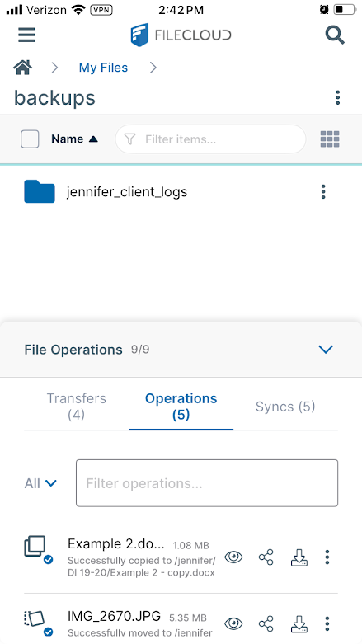The image size is (362, 644).
Task: Open the jennifer_client_logs folder
Action: (x=126, y=192)
